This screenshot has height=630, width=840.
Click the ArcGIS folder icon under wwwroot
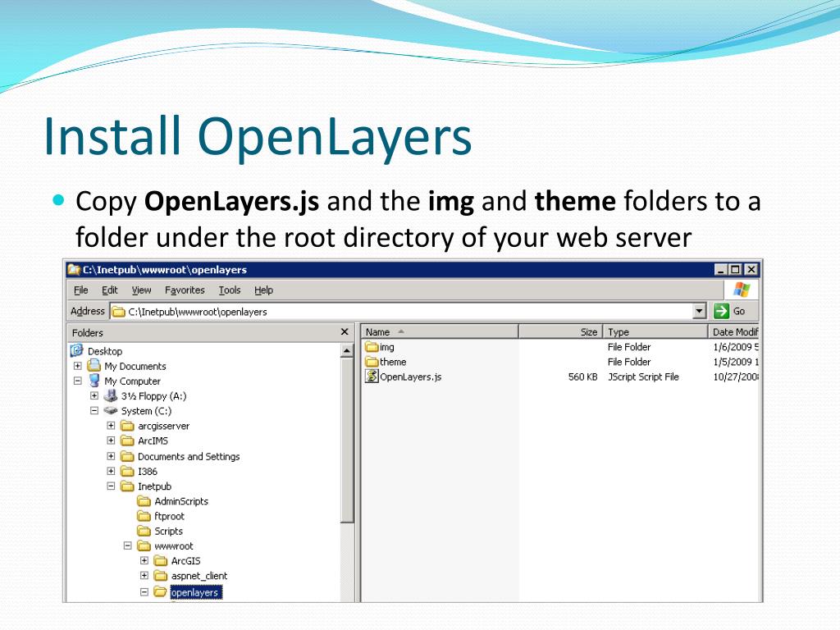161,561
